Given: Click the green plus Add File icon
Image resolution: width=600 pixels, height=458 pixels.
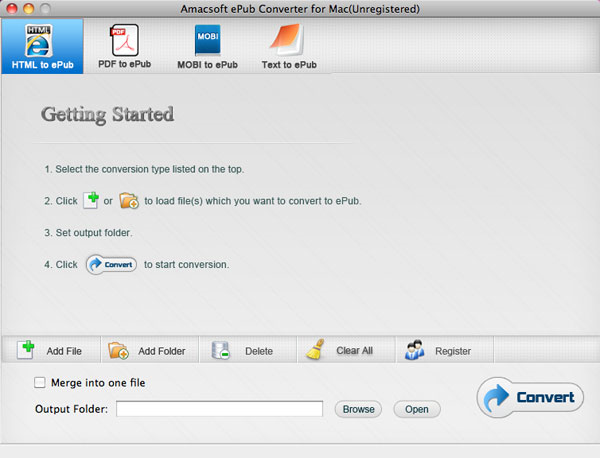Looking at the screenshot, I should (26, 350).
